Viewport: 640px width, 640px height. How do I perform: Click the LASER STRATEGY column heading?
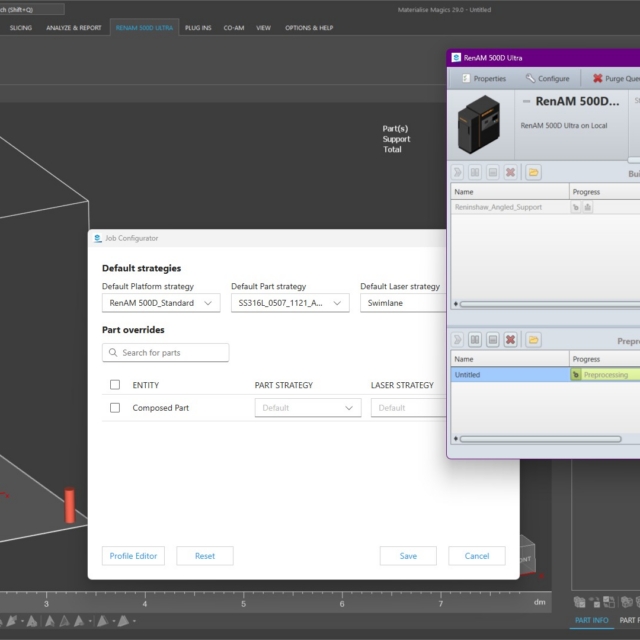(402, 385)
